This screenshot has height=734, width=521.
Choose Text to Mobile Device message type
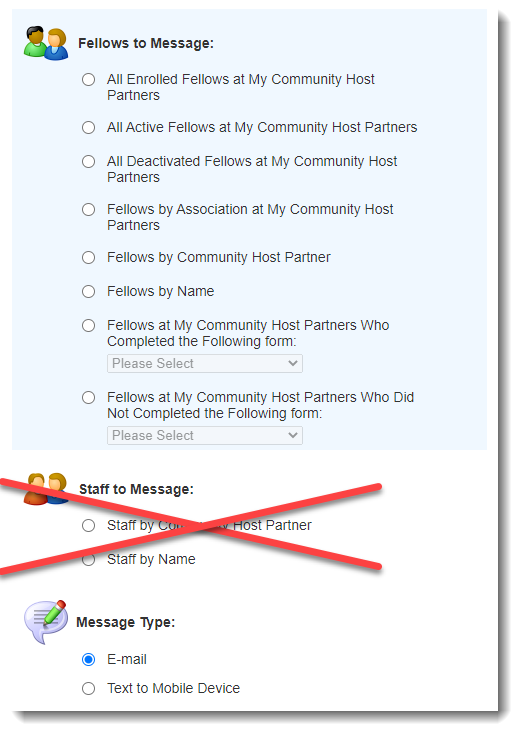(88, 689)
